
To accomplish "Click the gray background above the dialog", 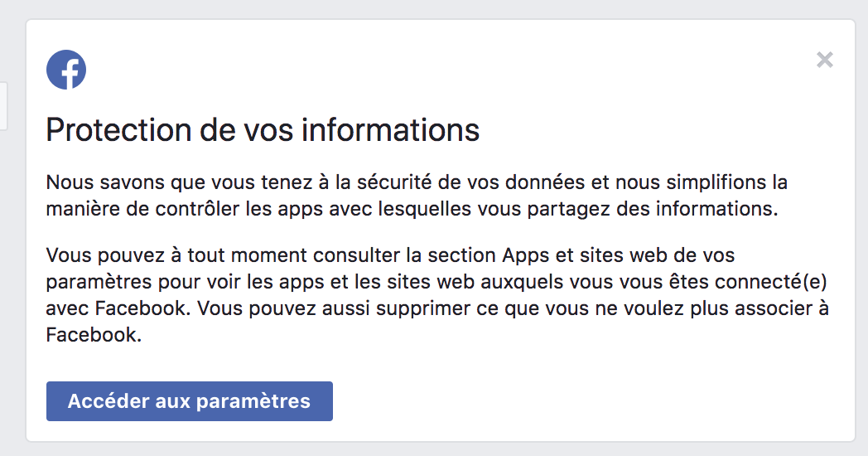I will [434, 8].
